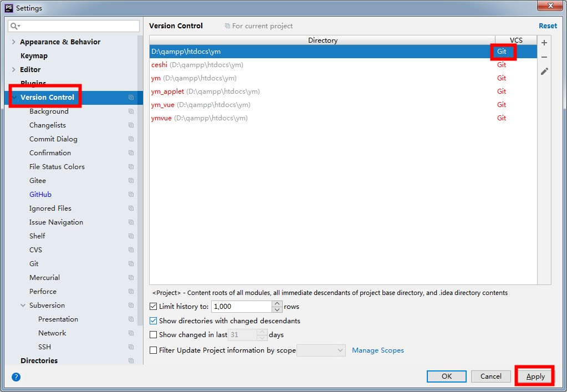Click the search magnifier icon
This screenshot has height=392, width=567.
coord(14,26)
